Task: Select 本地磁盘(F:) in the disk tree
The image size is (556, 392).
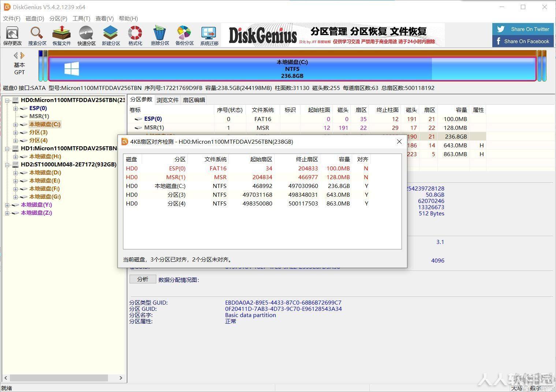Action: coord(44,189)
